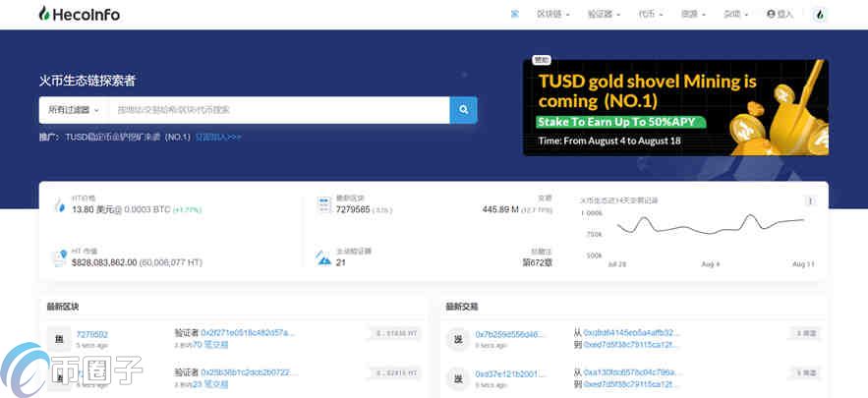Open transaction 0x7b259e556d46...

(x=509, y=334)
